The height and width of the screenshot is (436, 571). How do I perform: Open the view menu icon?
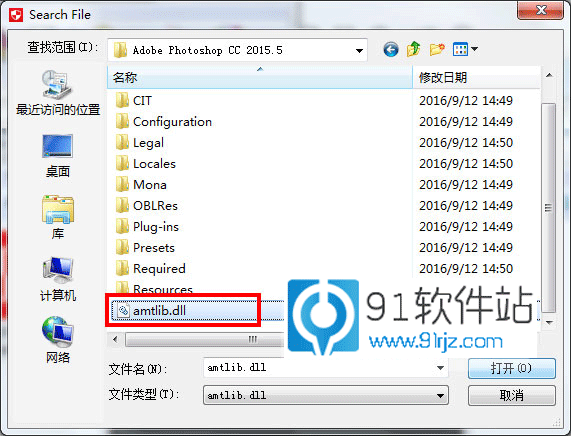coord(465,49)
